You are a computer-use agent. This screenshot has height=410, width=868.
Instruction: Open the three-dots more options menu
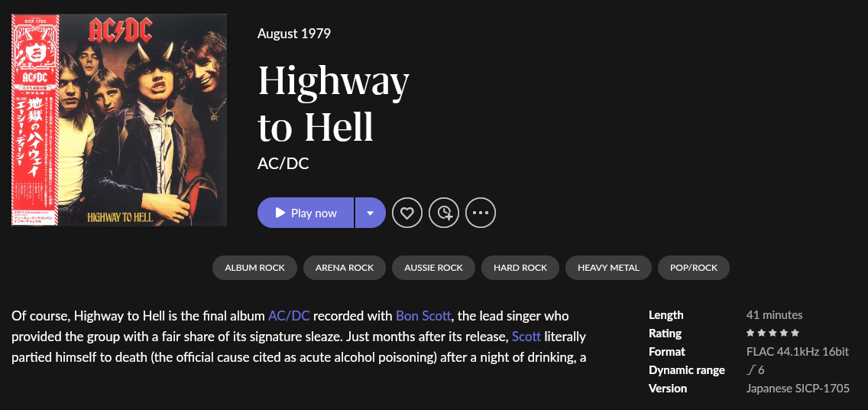click(481, 213)
